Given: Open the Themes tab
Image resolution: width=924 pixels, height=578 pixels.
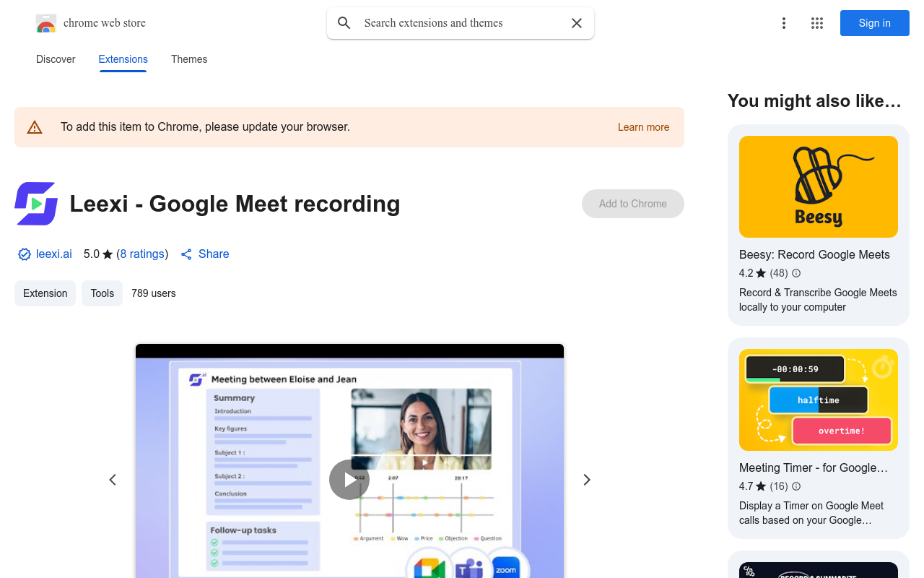Looking at the screenshot, I should 189,59.
